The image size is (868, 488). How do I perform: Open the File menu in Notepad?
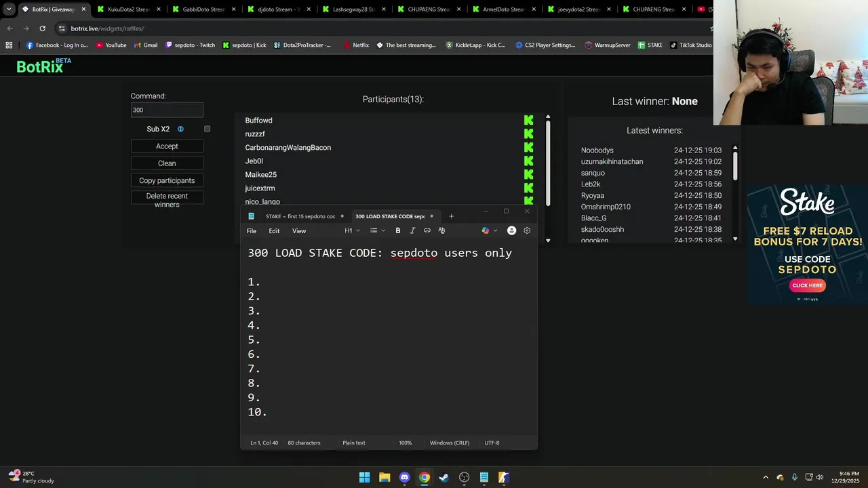252,231
